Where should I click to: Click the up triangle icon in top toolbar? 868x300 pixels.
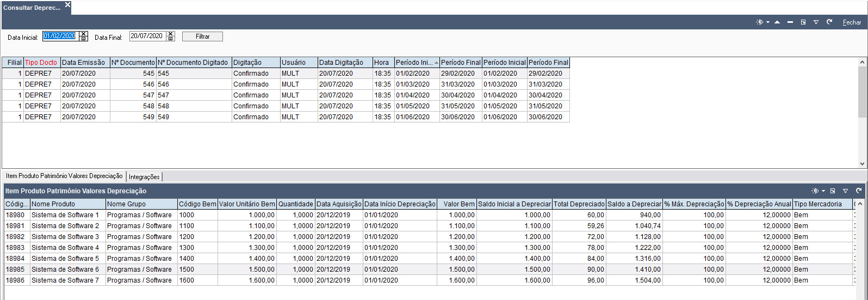tap(777, 22)
